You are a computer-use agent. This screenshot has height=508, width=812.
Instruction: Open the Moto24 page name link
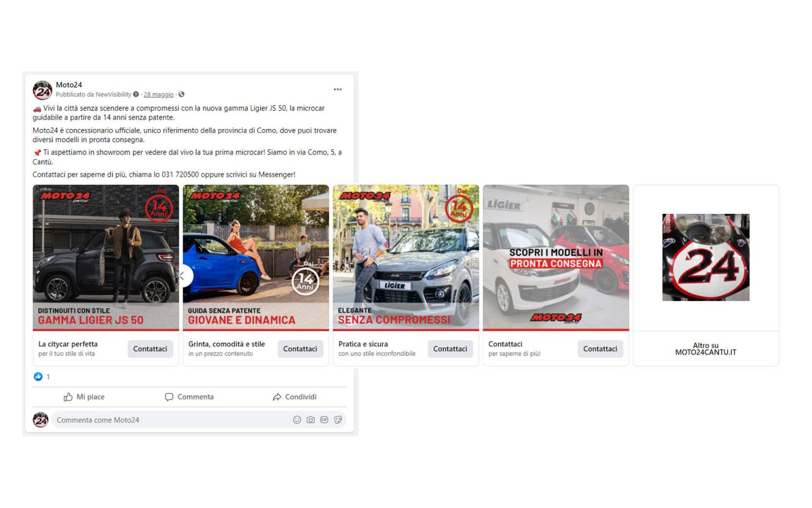pos(69,85)
